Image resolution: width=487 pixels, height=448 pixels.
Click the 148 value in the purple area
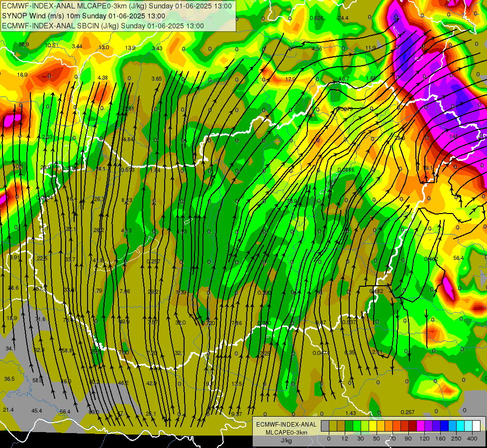point(454,136)
